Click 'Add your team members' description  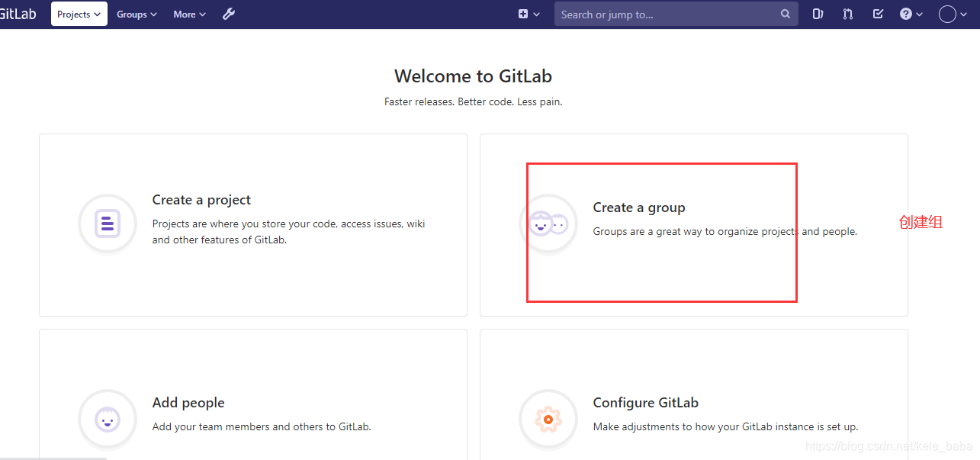pyautogui.click(x=262, y=426)
